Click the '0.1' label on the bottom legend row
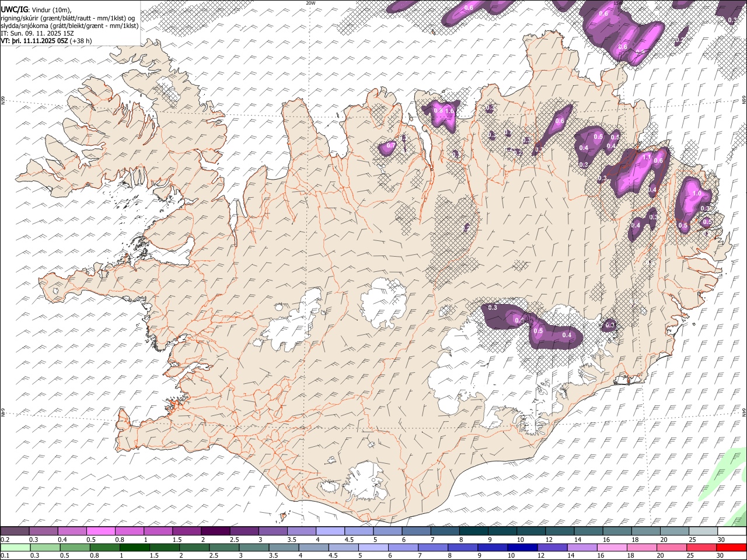The image size is (747, 560). [5, 556]
